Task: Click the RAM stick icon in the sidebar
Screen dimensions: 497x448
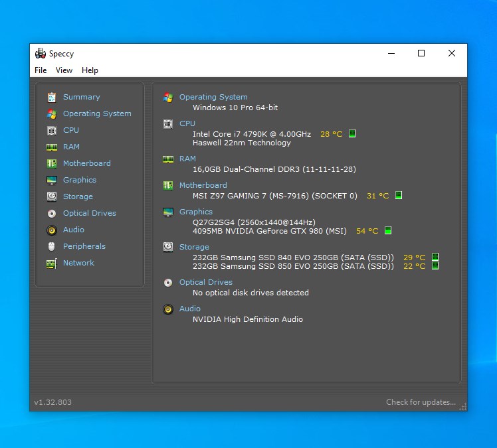Action: [x=52, y=147]
